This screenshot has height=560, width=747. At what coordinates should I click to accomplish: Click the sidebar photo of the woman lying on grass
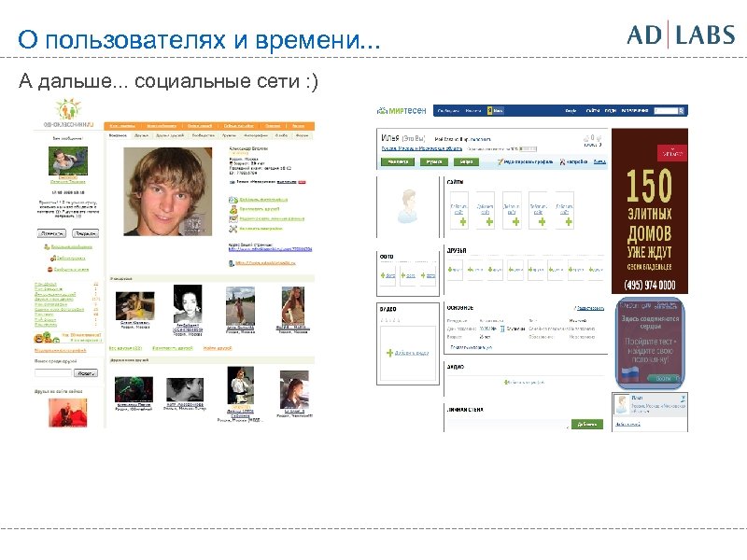pos(68,161)
